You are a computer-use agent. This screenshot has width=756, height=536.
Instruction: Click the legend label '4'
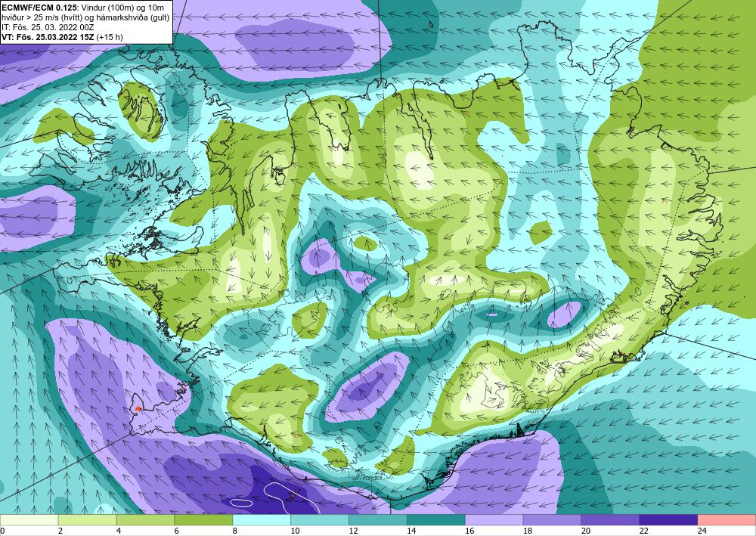(119, 531)
